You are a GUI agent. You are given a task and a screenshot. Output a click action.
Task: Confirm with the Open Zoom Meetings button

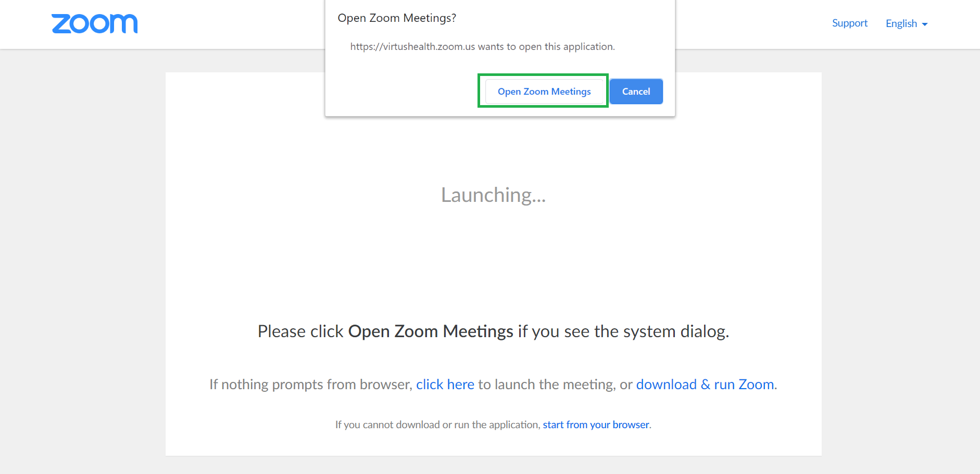(x=544, y=92)
